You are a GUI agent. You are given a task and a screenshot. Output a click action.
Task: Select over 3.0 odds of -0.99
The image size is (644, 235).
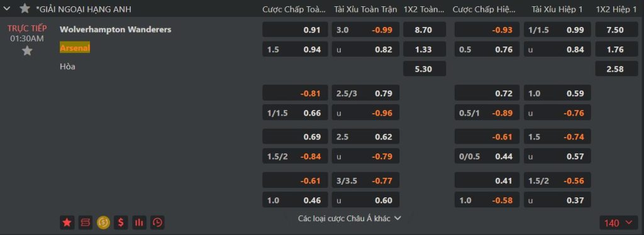[x=365, y=30]
